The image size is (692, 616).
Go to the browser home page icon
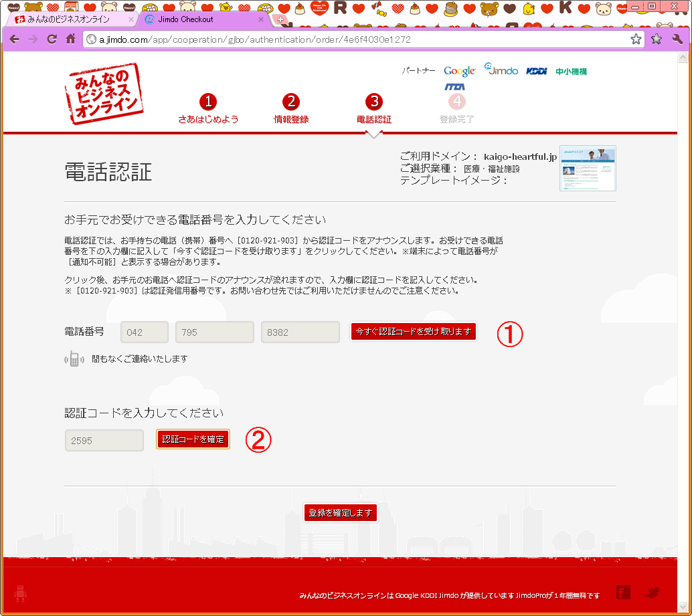coord(70,39)
